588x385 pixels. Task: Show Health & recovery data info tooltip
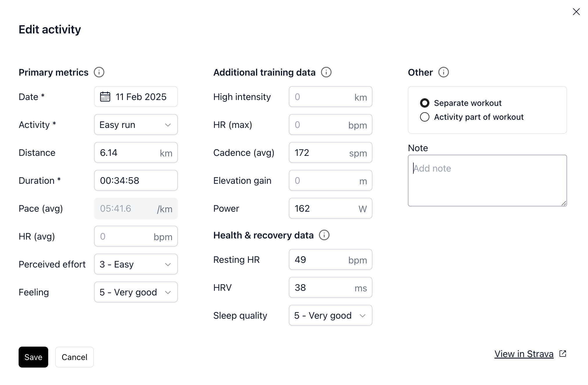tap(324, 235)
